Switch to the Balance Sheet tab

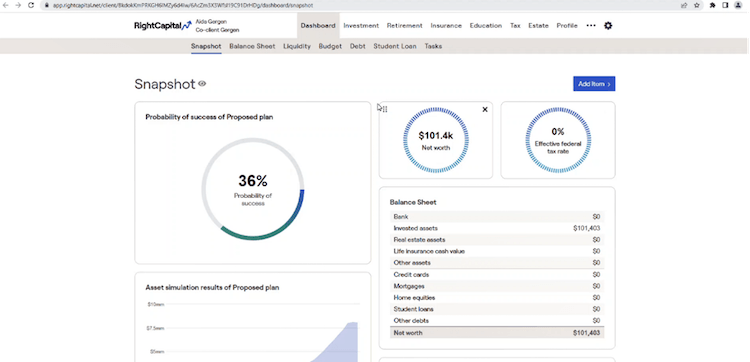(x=252, y=46)
